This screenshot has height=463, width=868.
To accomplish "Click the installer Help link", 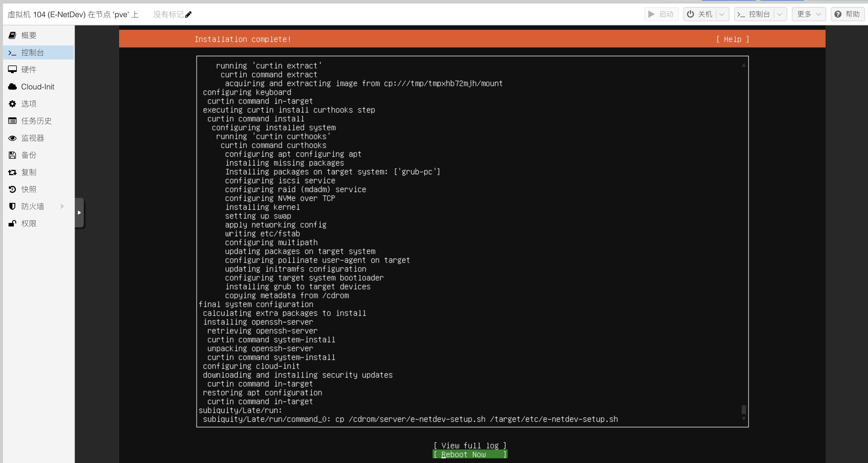I will coord(733,40).
